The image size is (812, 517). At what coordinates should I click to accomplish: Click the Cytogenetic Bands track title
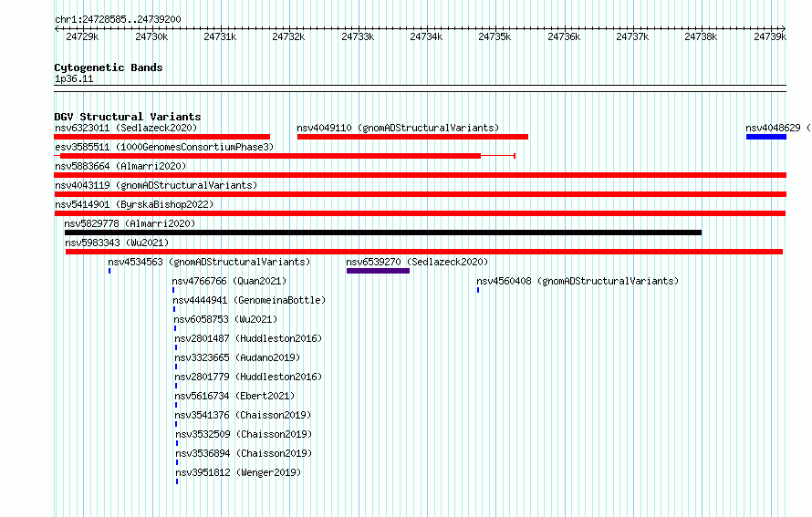pos(109,67)
